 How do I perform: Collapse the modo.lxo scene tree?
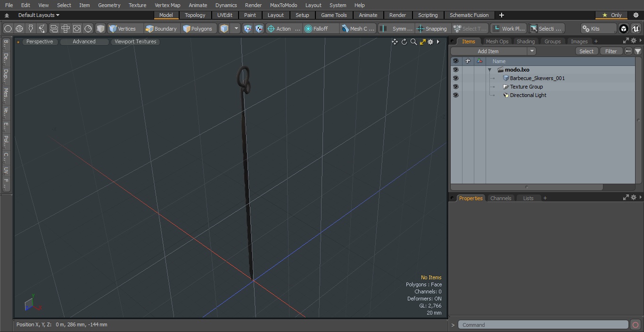click(489, 70)
